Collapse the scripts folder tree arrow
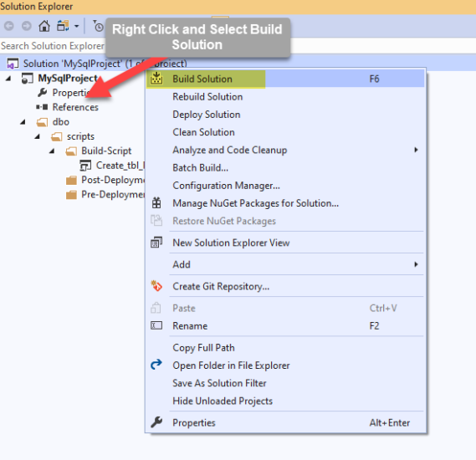The width and height of the screenshot is (476, 460). click(x=38, y=136)
